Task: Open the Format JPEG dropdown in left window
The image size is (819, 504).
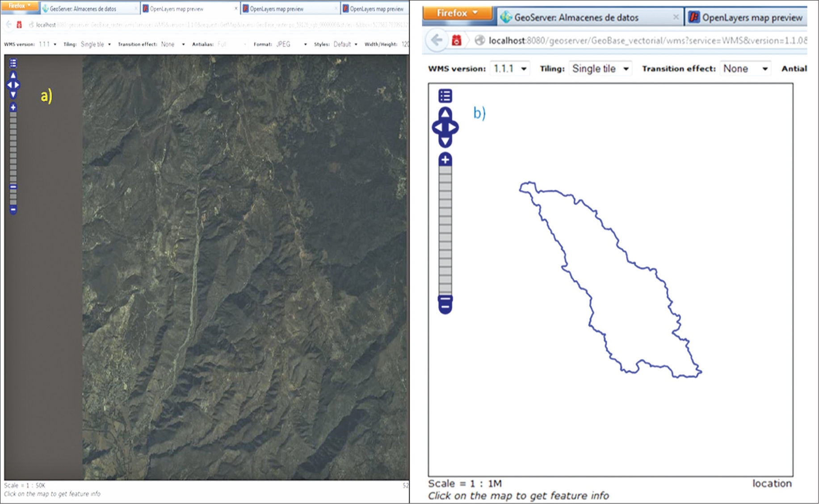Action: (x=291, y=44)
